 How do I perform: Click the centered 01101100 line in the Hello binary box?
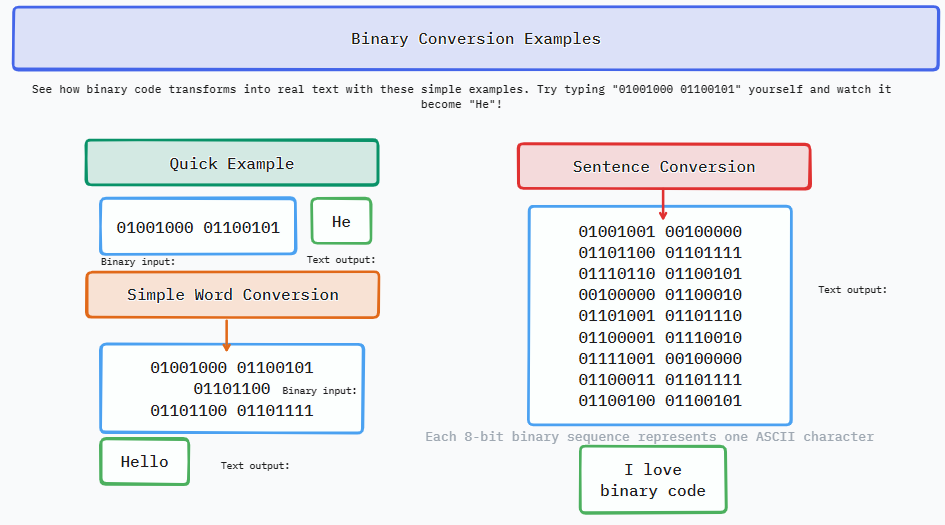(x=232, y=389)
